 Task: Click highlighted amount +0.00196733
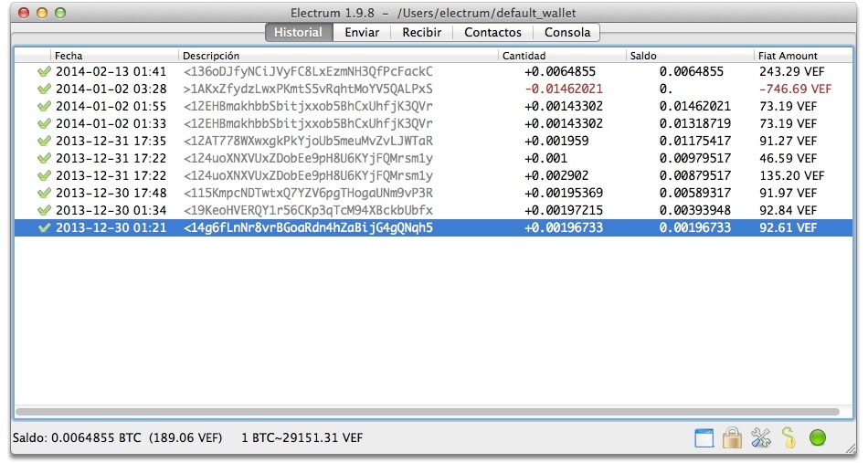(x=564, y=227)
